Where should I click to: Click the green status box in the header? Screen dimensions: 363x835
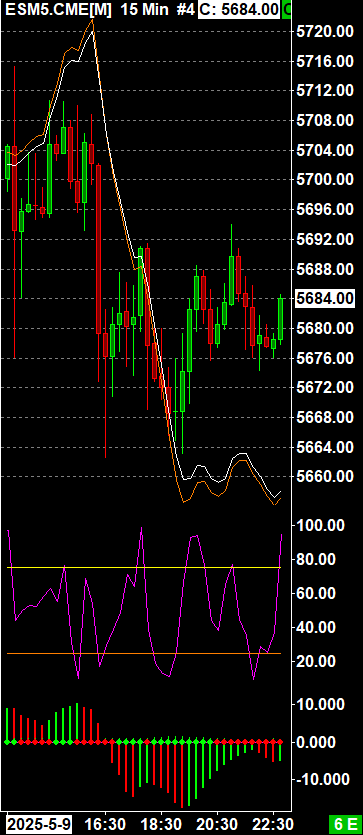(287, 9)
